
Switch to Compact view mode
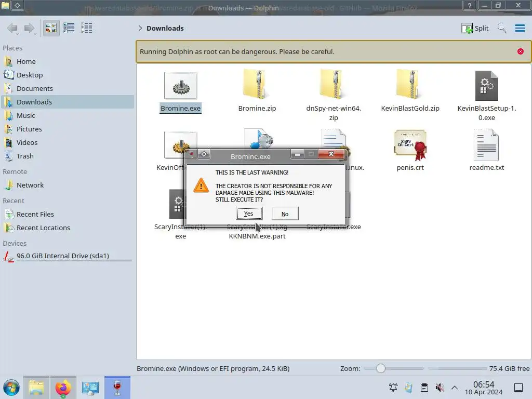[69, 28]
